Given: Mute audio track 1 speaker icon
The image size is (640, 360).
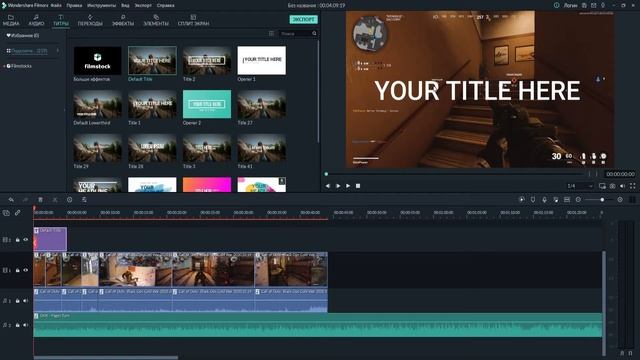Looking at the screenshot, I should pyautogui.click(x=25, y=301).
